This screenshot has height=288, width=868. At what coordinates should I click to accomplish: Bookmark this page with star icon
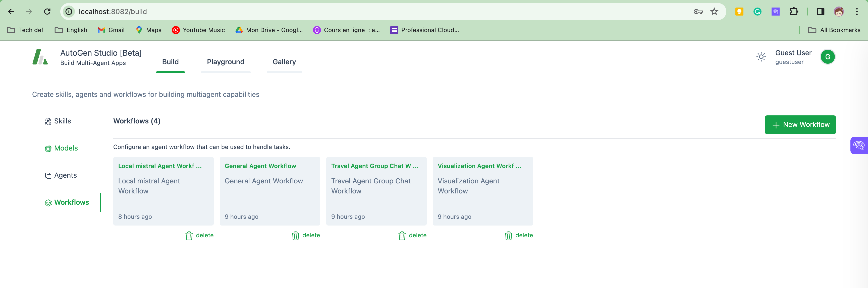click(x=714, y=12)
